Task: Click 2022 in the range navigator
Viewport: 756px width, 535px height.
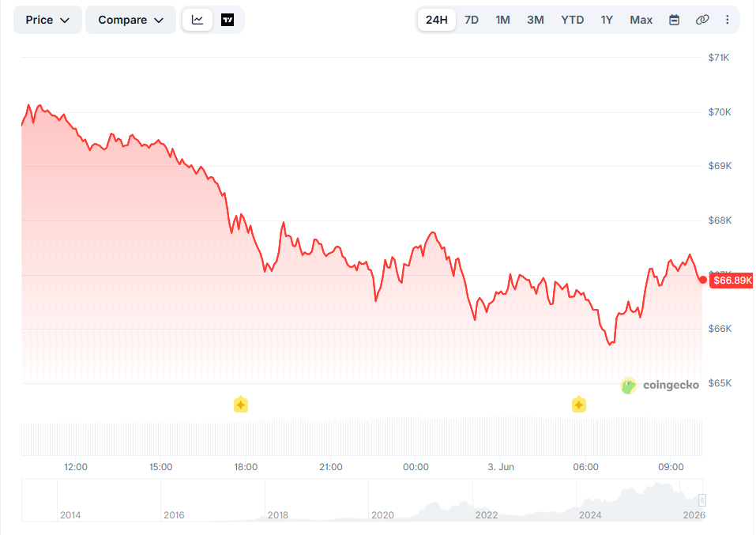Action: 486,515
